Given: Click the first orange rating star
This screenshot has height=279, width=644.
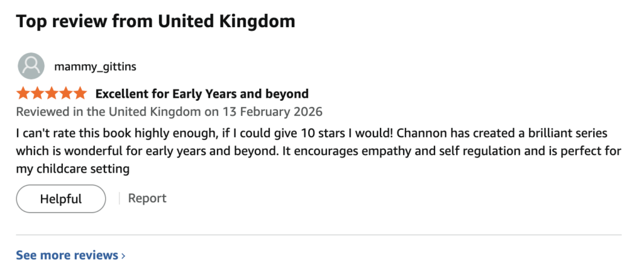Looking at the screenshot, I should (23, 94).
